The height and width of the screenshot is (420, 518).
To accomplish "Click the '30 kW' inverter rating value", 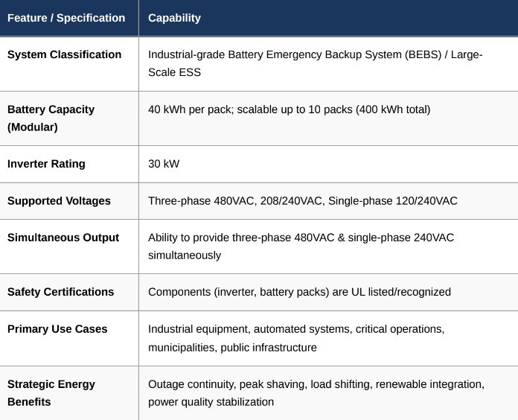I will point(164,164).
